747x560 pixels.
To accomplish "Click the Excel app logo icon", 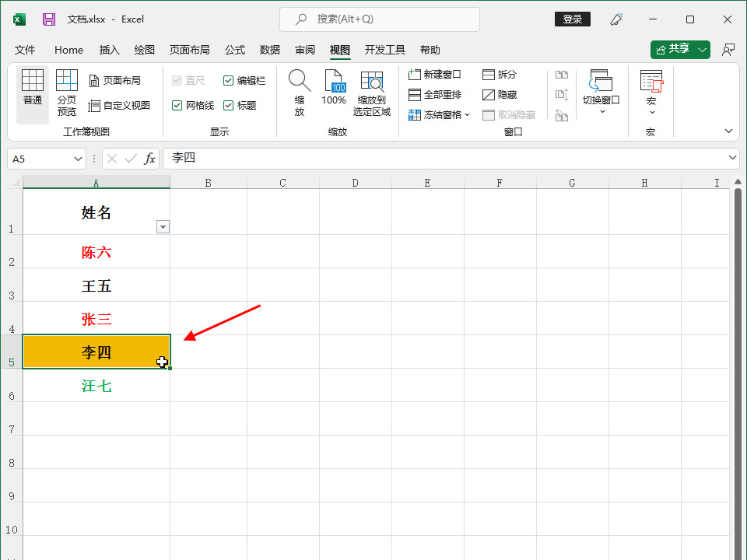I will pos(19,19).
